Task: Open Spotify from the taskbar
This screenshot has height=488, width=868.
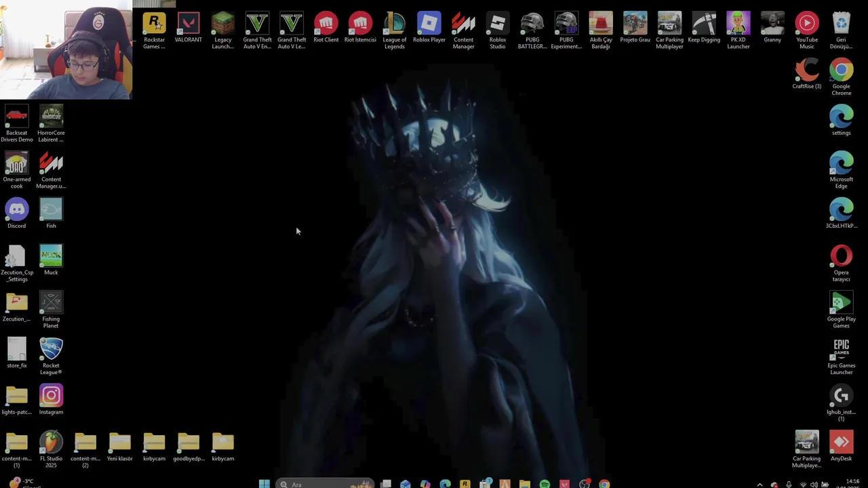Action: tap(545, 484)
